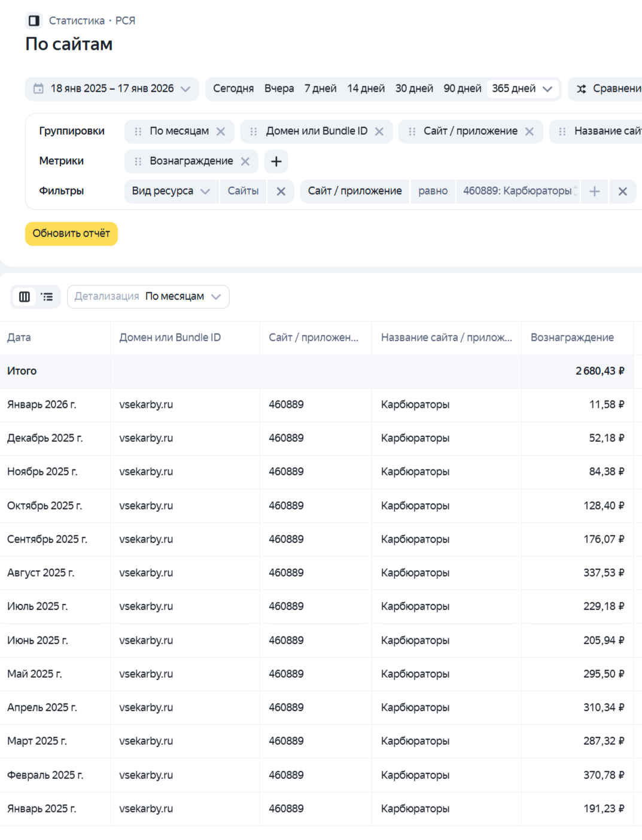Open the Вид ресурса filter dropdown
The width and height of the screenshot is (642, 840).
[x=171, y=192]
